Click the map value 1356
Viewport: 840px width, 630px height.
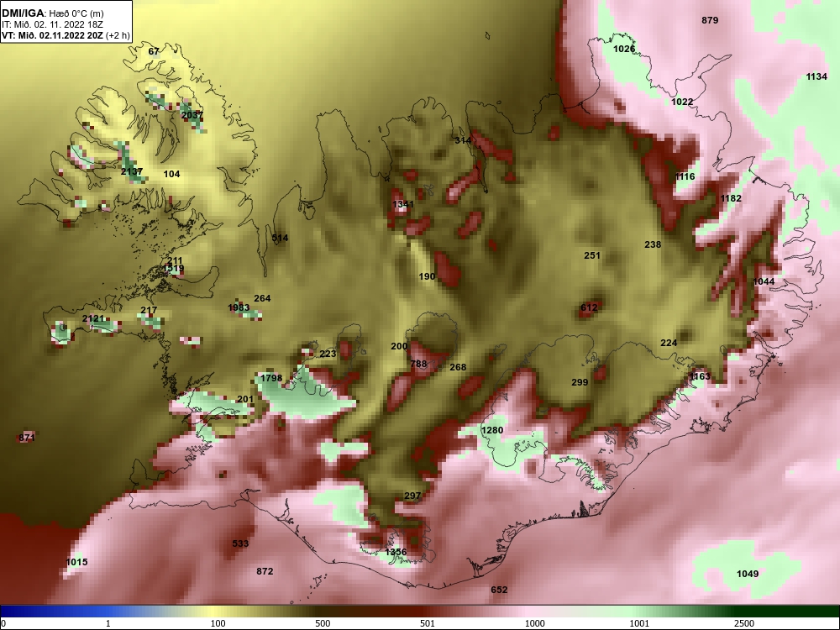point(396,553)
